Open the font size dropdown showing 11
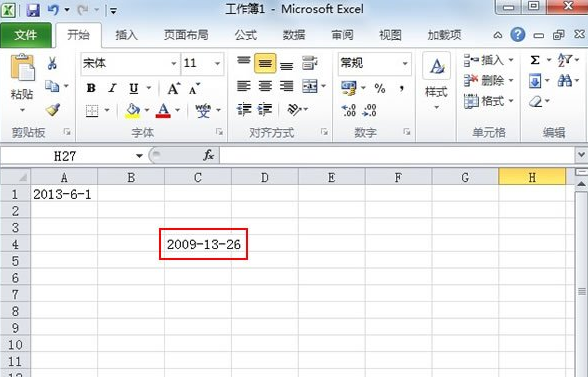Screen dimensions: 588x377 click(202, 63)
